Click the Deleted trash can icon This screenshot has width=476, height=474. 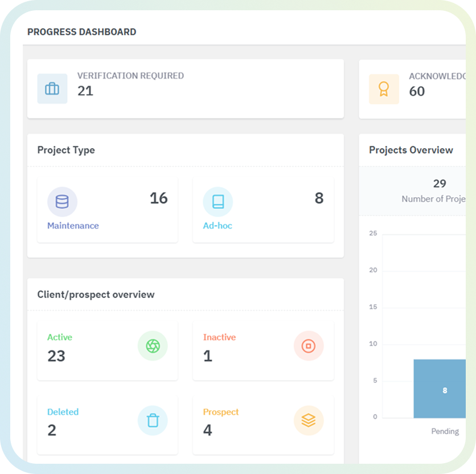[x=153, y=420]
